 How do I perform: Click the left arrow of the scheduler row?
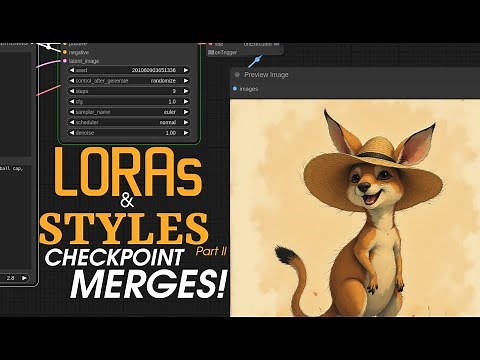71,122
